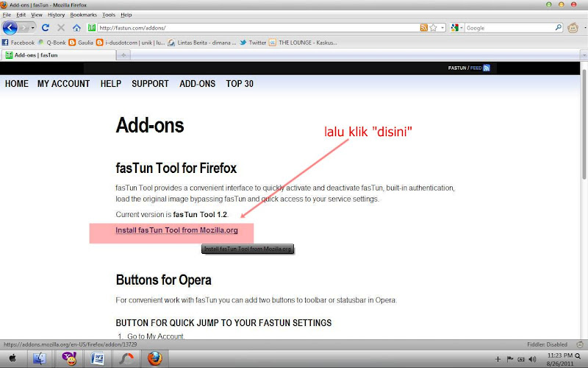Open the back/forward history dropdown arrow

(32, 28)
